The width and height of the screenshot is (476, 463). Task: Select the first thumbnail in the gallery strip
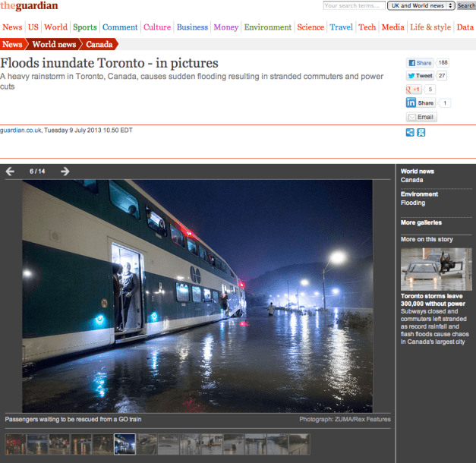click(15, 444)
